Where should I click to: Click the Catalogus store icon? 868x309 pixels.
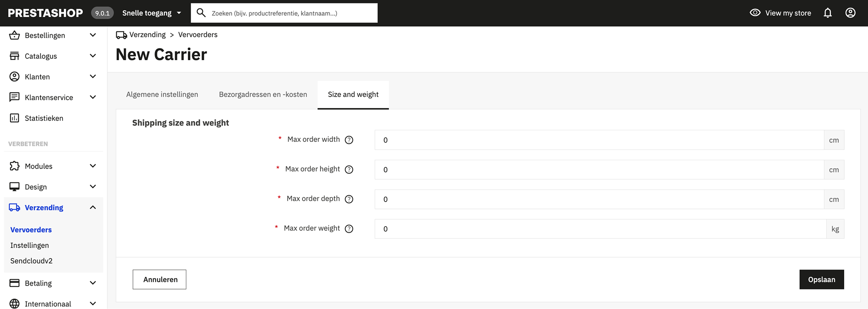pos(15,56)
